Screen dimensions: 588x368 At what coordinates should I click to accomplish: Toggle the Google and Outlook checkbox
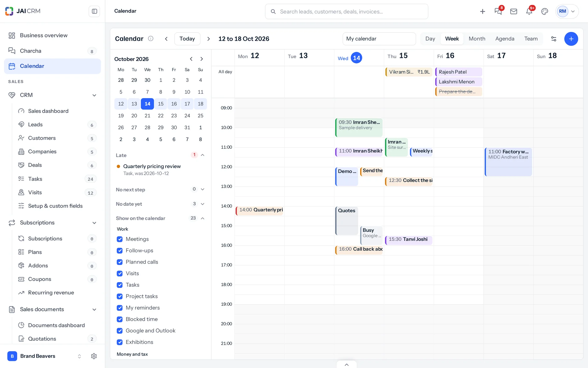coord(120,331)
